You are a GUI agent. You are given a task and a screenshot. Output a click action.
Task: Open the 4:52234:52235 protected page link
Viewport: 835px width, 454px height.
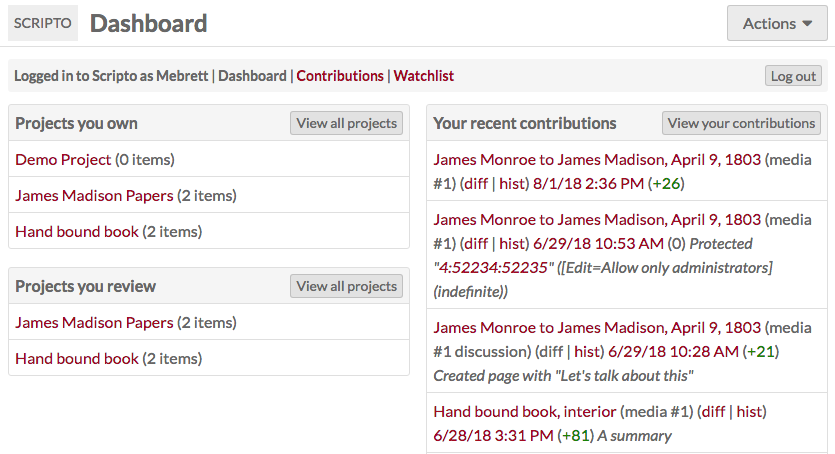[493, 268]
